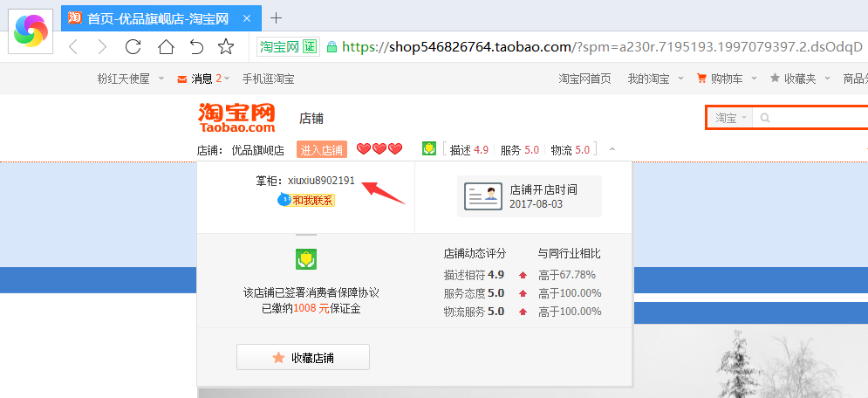
Task: Click the 360 browser logo icon
Action: tap(31, 31)
